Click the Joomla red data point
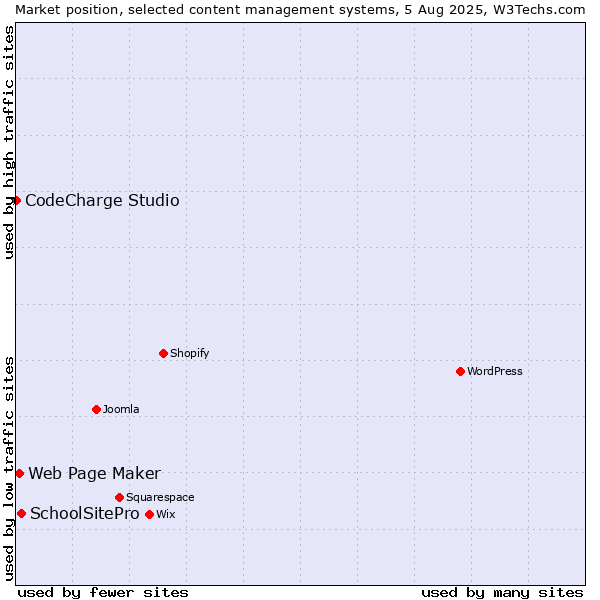Screen dimensions: 600x600 pos(96,409)
